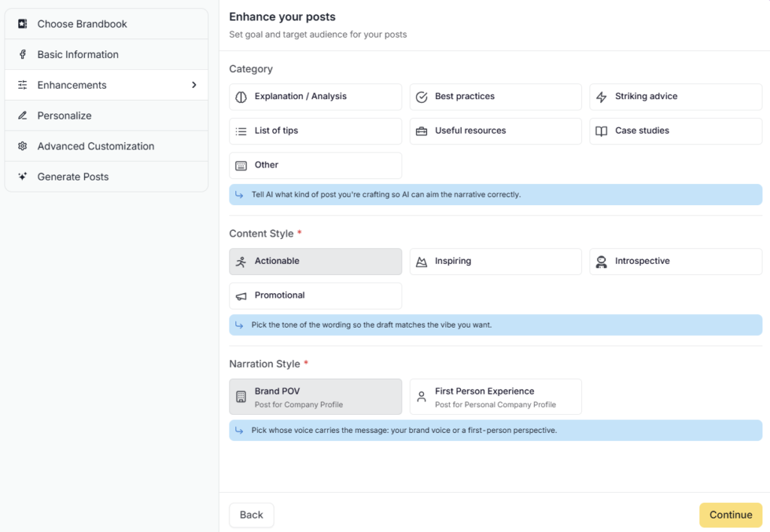Screen dimensions: 770x532
Task: Click the gear icon beside Advanced Customization
Action: click(x=22, y=146)
